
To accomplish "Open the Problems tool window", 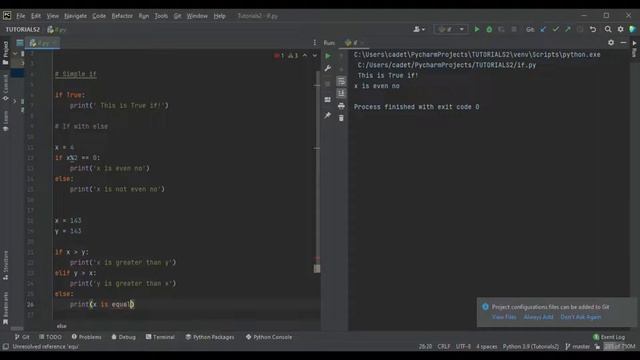I will (87, 337).
